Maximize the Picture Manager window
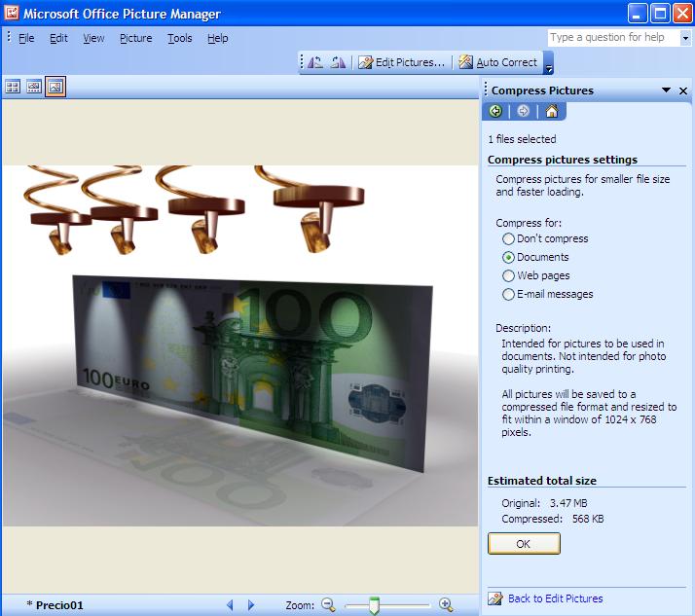 660,14
